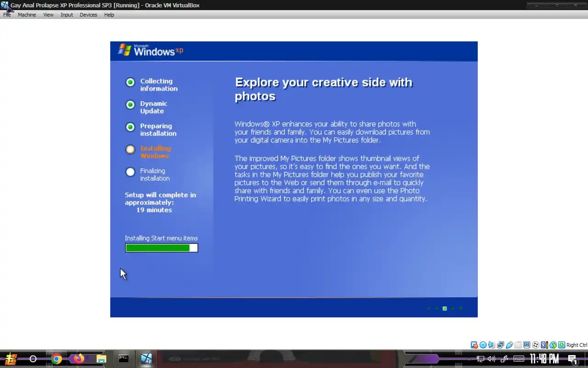
Task: Click the volume speaker tray icon
Action: [x=492, y=359]
